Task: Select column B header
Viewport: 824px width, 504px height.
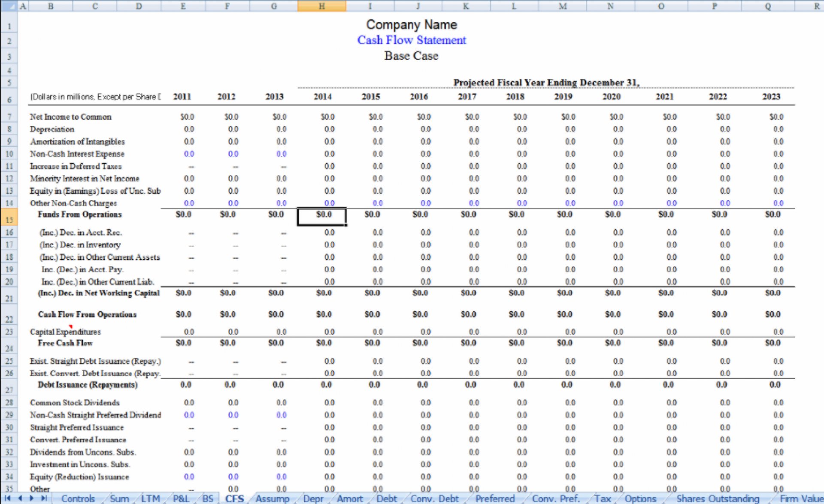Action: (51, 6)
